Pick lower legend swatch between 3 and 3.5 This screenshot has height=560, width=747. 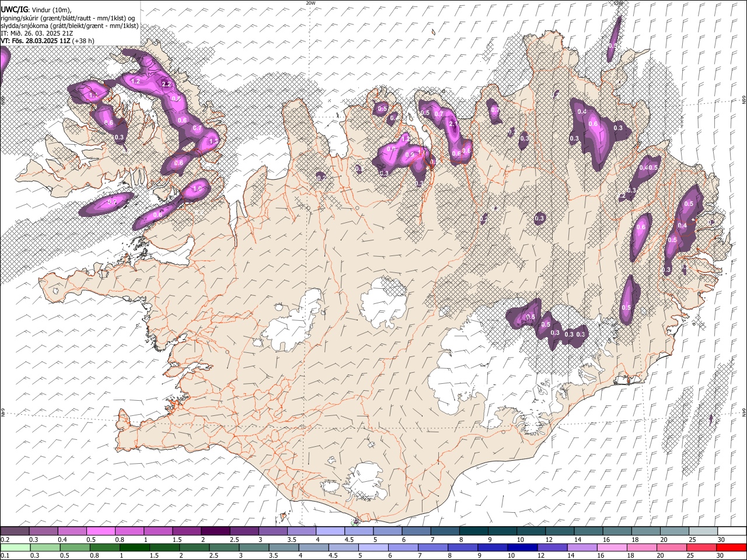254,547
